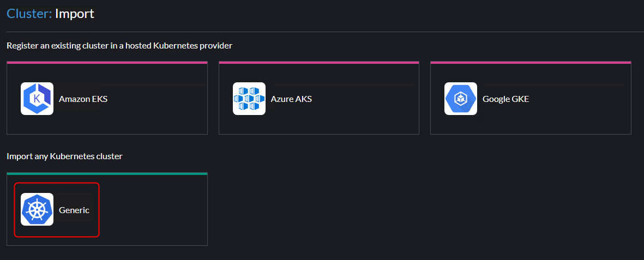Screen dimensions: 644x260
Task: Select the Amazon EKS text label
Action: pyautogui.click(x=83, y=99)
